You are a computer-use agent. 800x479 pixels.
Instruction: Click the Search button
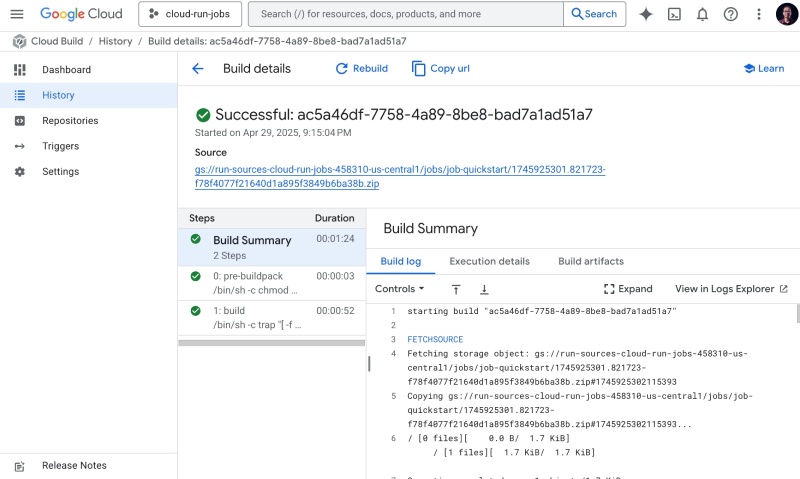pos(594,14)
